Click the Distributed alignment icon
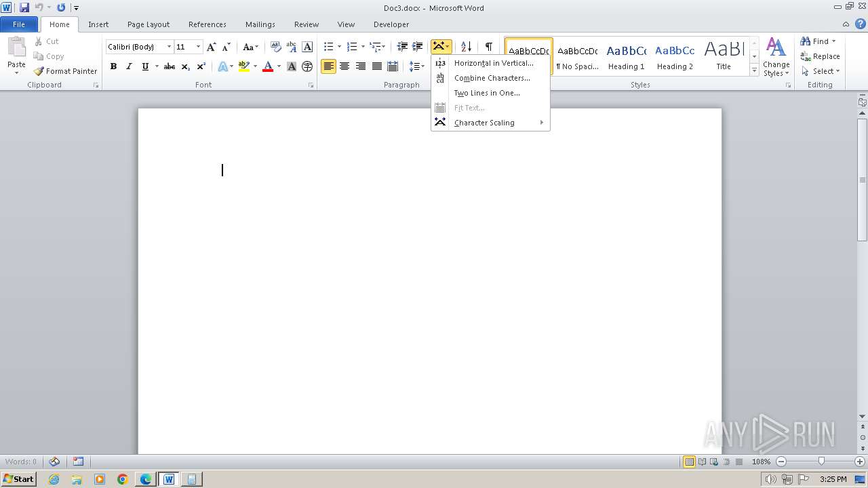868x488 pixels. point(393,66)
